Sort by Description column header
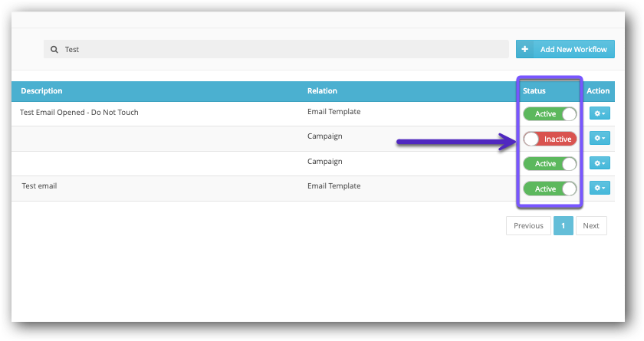This screenshot has height=341, width=644. coord(41,90)
